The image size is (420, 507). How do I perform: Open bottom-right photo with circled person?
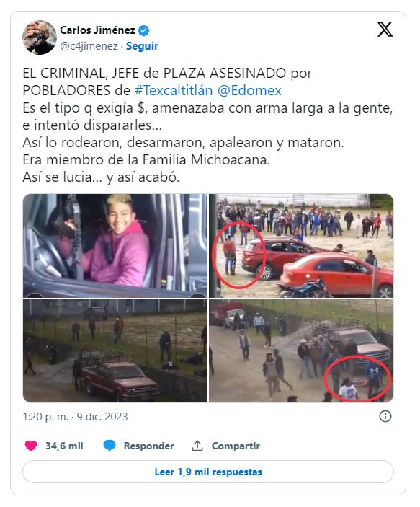(x=301, y=351)
